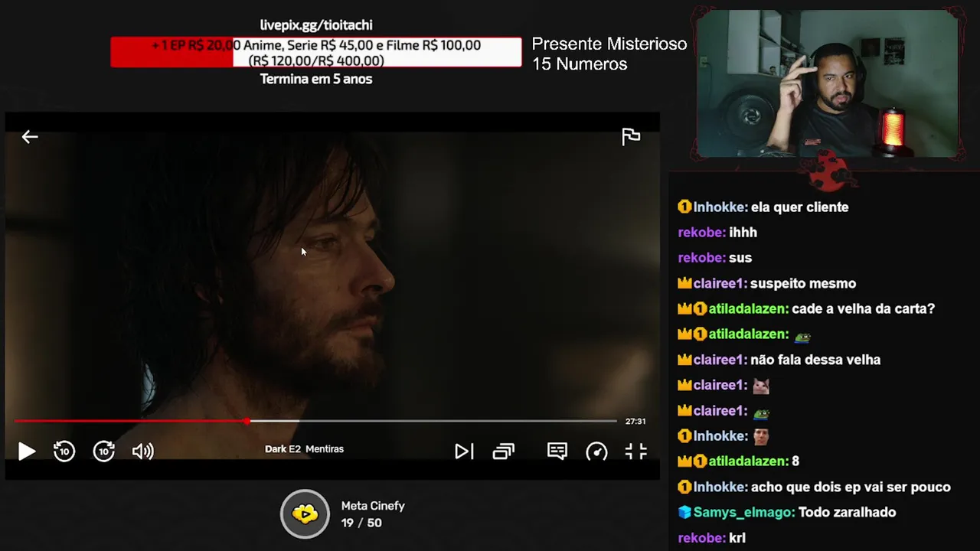Click the badge next to Inhokke ela quer cliente
Image resolution: width=980 pixels, height=551 pixels.
click(684, 207)
